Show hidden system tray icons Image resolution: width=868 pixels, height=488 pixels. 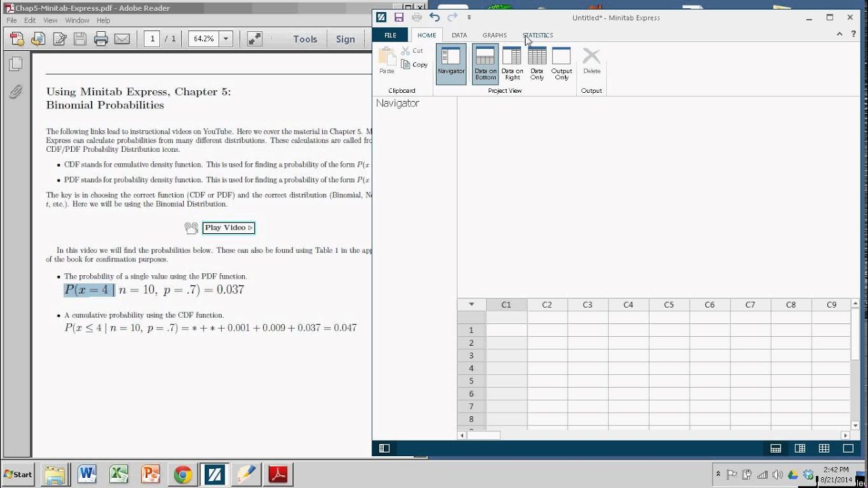(718, 474)
